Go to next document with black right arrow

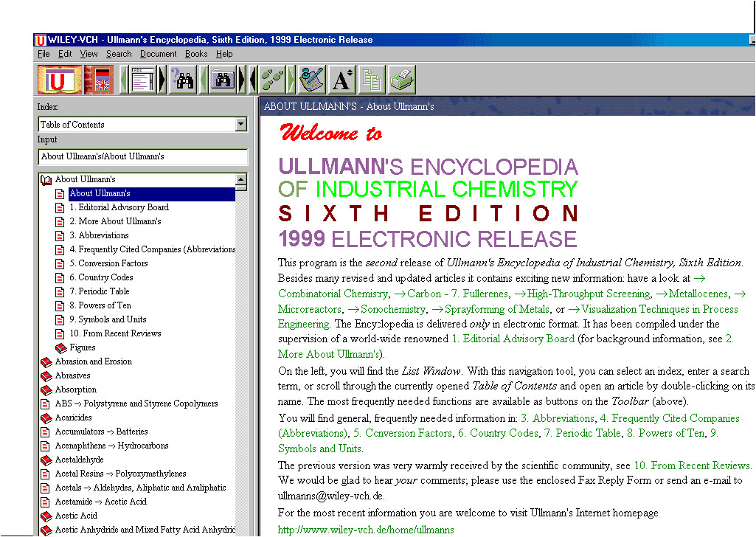pos(162,80)
